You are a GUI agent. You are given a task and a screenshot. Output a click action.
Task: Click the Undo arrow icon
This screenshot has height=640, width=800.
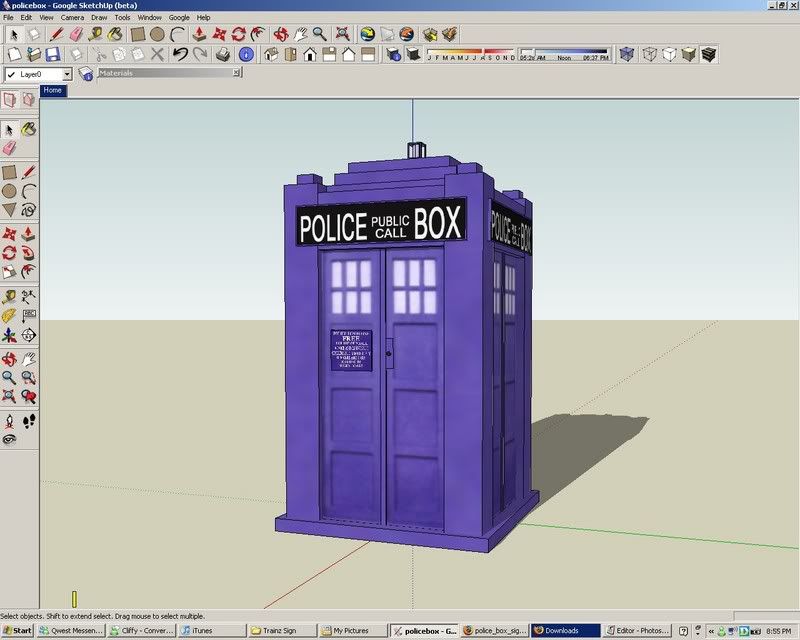point(180,54)
